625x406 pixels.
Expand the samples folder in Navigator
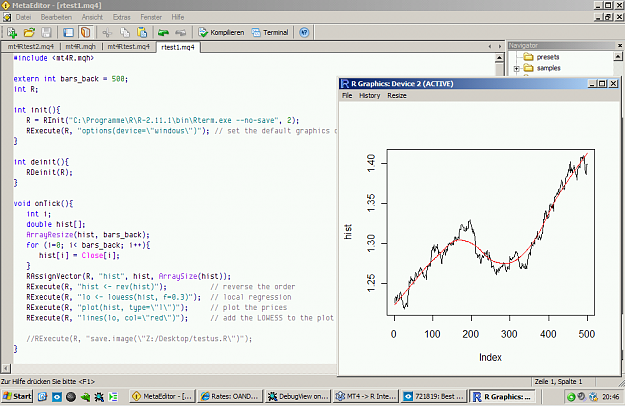pyautogui.click(x=517, y=69)
